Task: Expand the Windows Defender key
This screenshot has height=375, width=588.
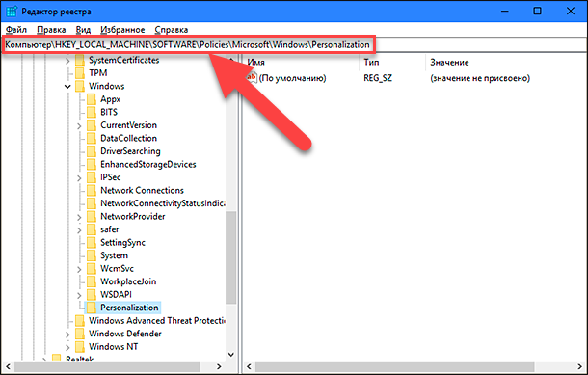Action: [67, 335]
